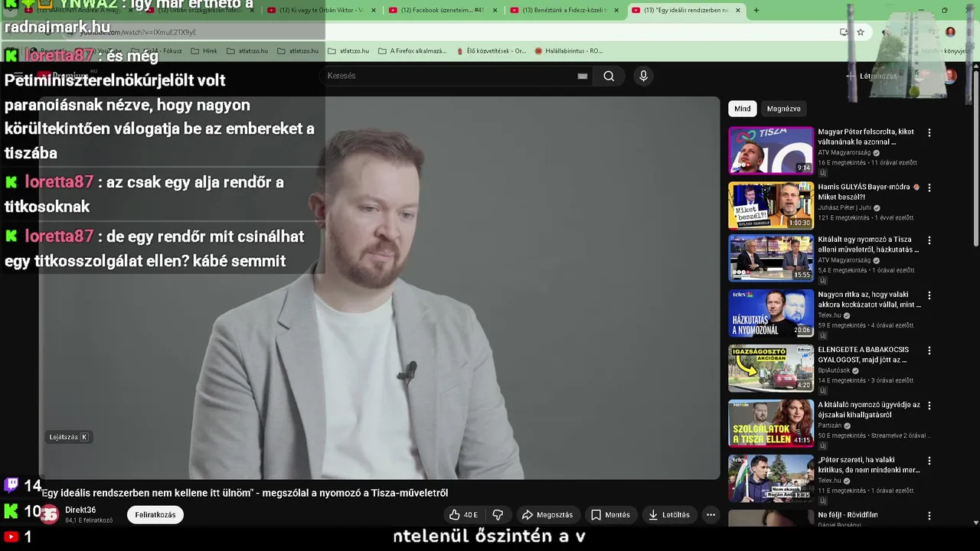Open options menu for Ne félj! Rövidfilm

click(929, 516)
